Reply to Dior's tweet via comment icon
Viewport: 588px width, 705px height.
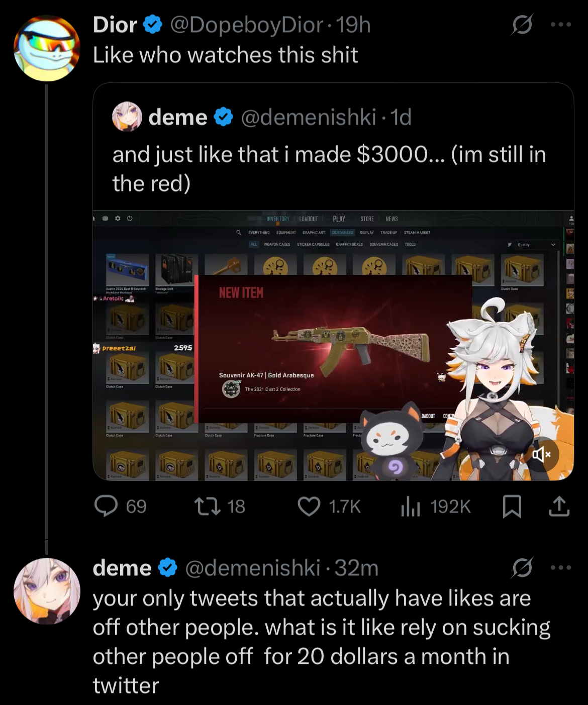point(106,506)
